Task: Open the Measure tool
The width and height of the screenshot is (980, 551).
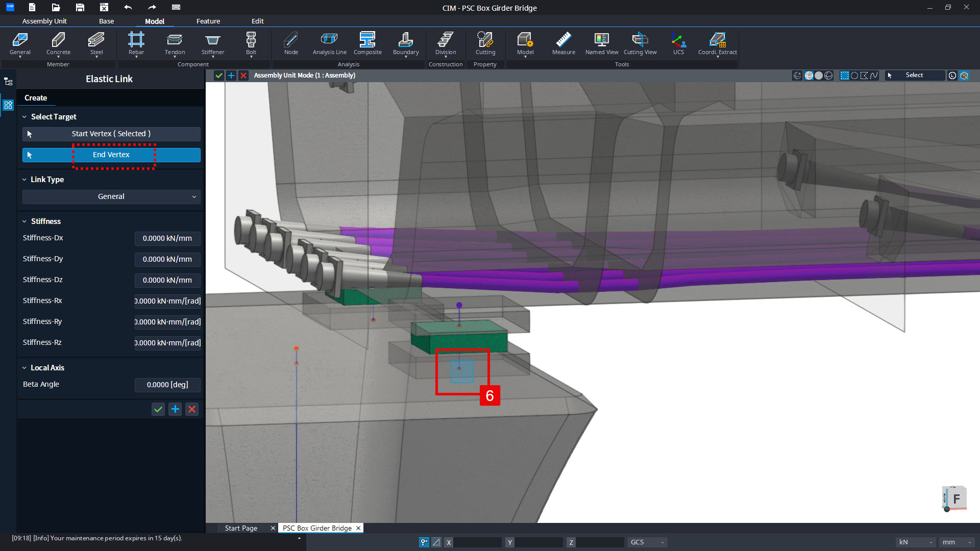Action: (x=563, y=43)
